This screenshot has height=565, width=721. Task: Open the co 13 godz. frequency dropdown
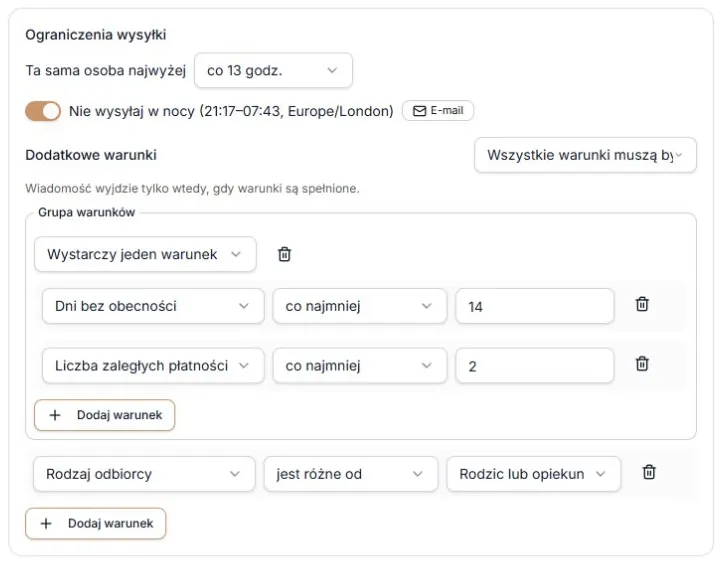[274, 70]
